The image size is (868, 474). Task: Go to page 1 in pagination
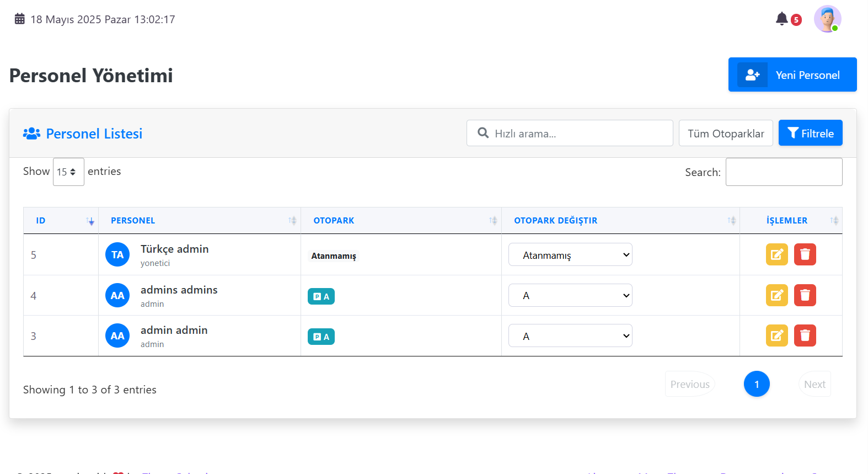[757, 384]
